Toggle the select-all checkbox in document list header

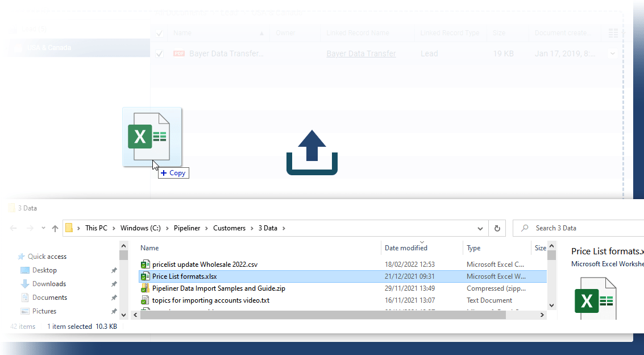[x=160, y=34]
